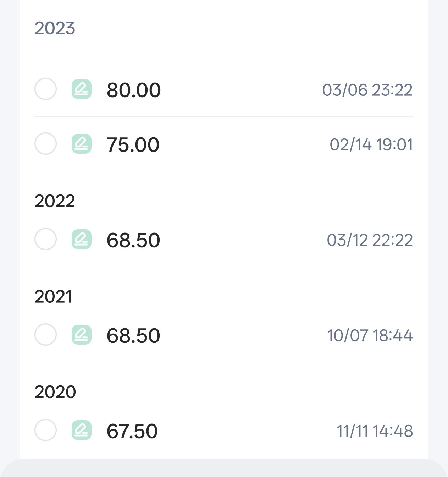Tap the 10/07 18:44 timestamp

[370, 335]
